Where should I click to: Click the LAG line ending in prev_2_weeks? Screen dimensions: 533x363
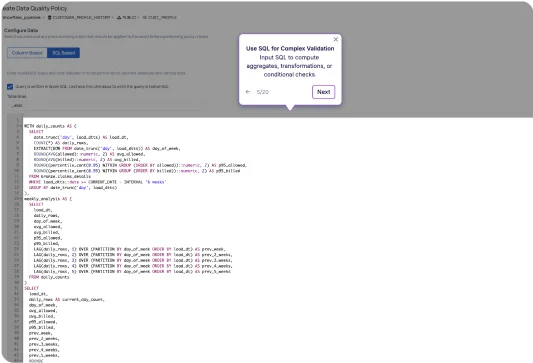point(133,255)
